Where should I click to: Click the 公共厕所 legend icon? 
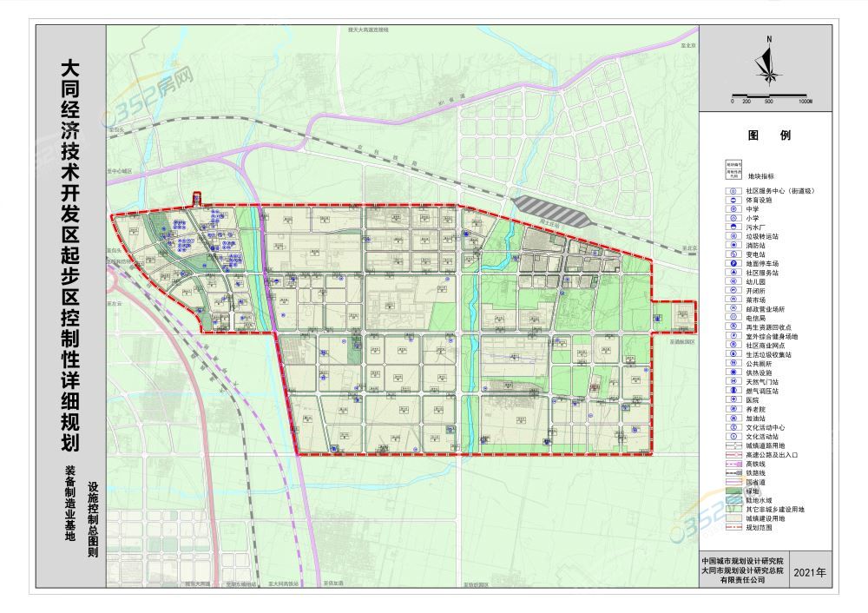(733, 363)
